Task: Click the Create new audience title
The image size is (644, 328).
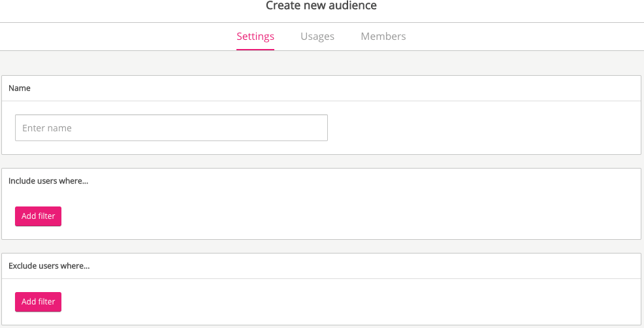Action: pyautogui.click(x=321, y=6)
